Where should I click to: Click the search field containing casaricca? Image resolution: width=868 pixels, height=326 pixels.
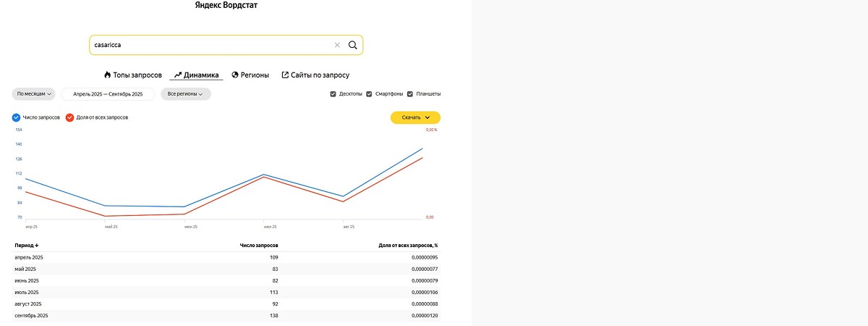tap(210, 45)
